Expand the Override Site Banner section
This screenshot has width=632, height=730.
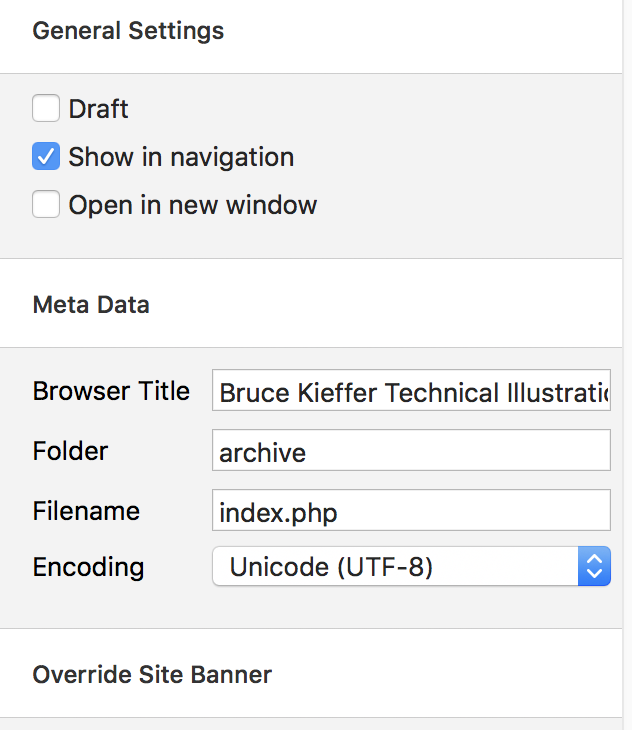pyautogui.click(x=152, y=674)
